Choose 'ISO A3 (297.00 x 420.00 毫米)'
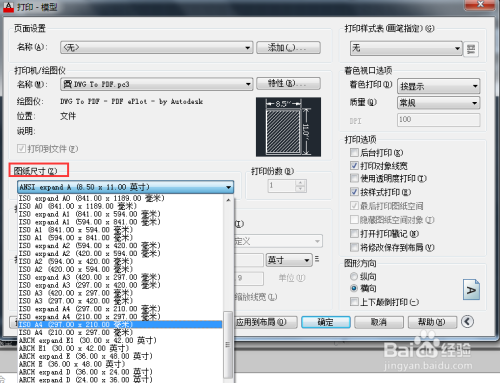 coord(120,301)
